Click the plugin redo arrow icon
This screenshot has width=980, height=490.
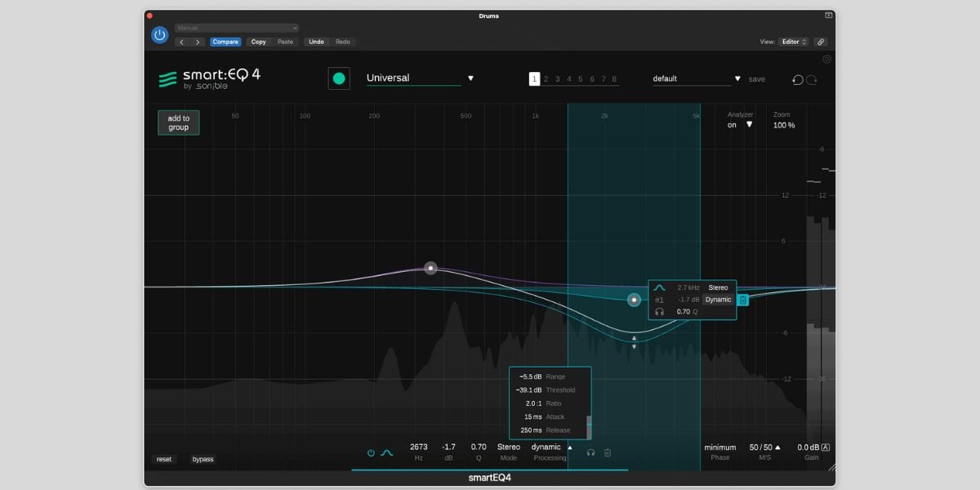tap(812, 79)
